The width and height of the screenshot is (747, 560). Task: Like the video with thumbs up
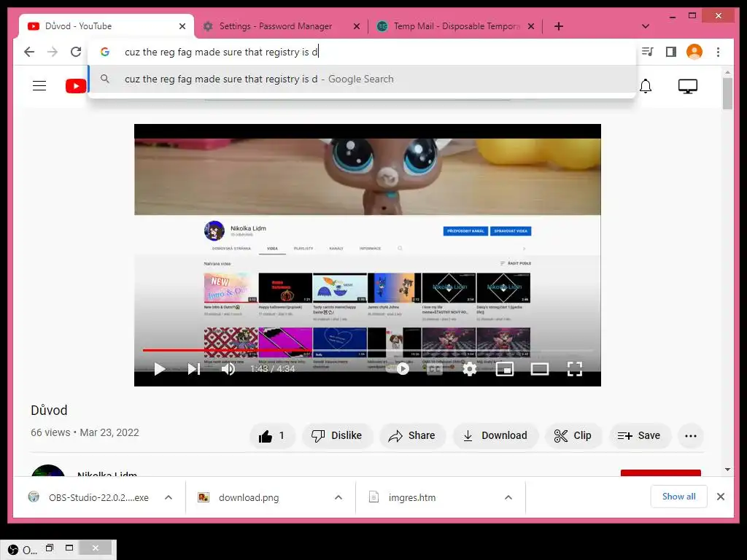coord(273,436)
